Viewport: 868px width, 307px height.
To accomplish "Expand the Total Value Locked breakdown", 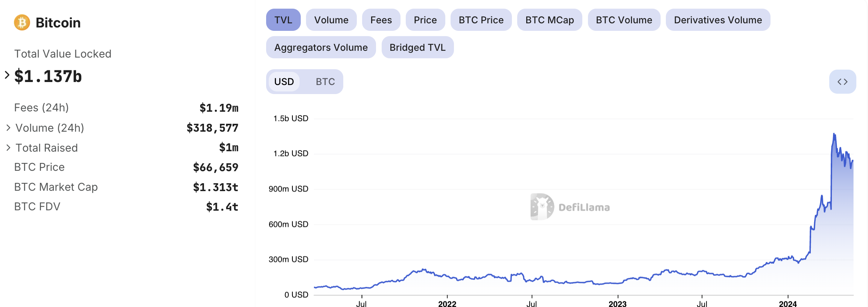I will click(7, 75).
